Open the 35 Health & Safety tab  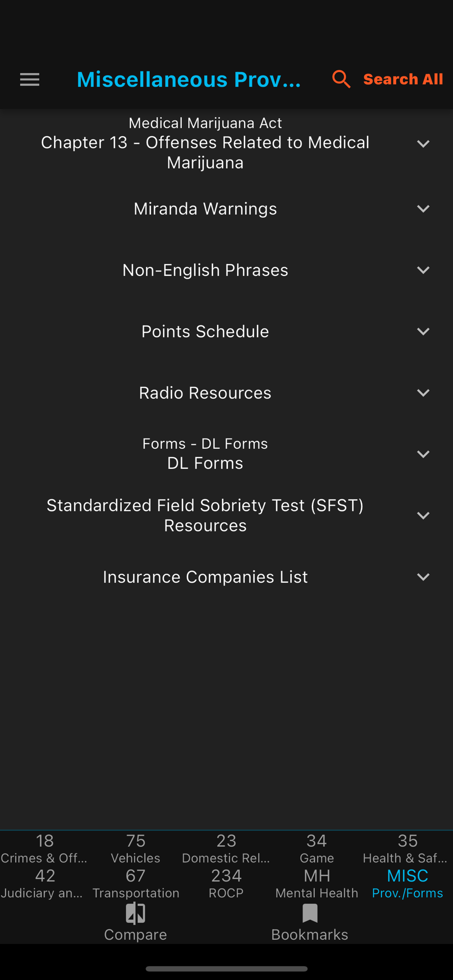click(407, 849)
